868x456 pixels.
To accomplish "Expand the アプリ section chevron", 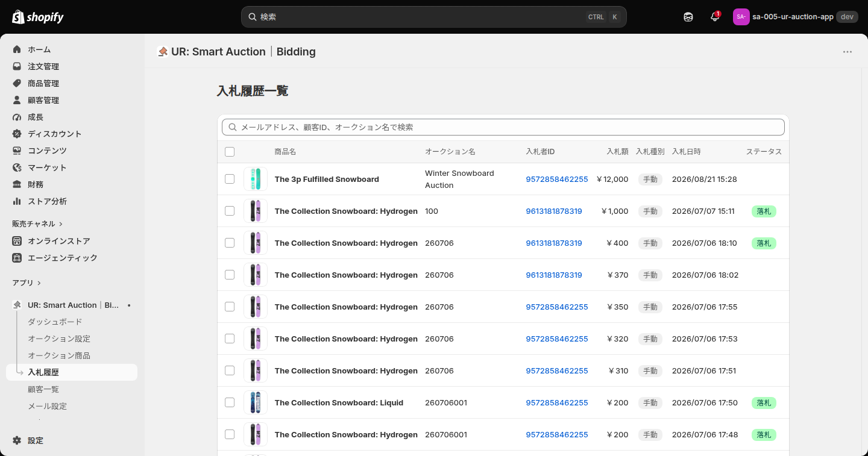I will pos(39,283).
